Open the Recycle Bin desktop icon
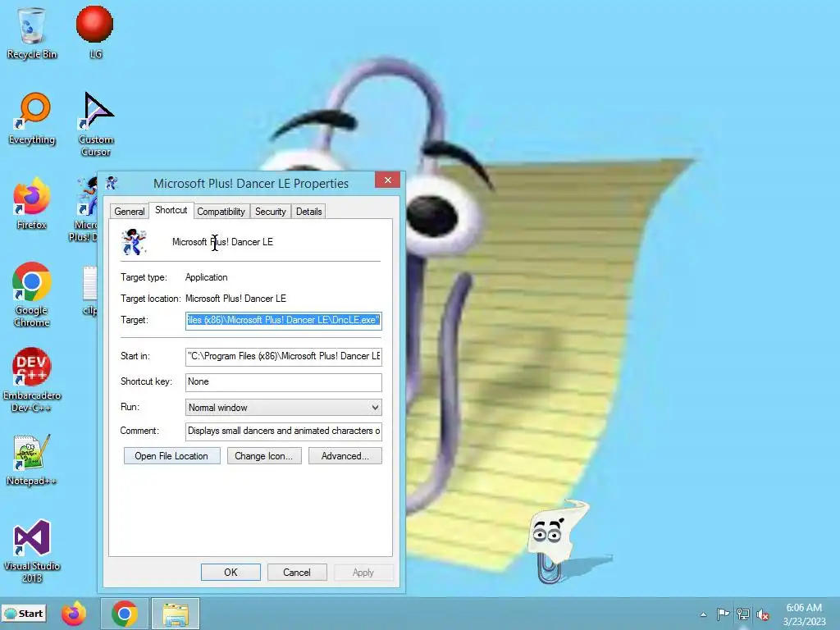 coord(32,32)
